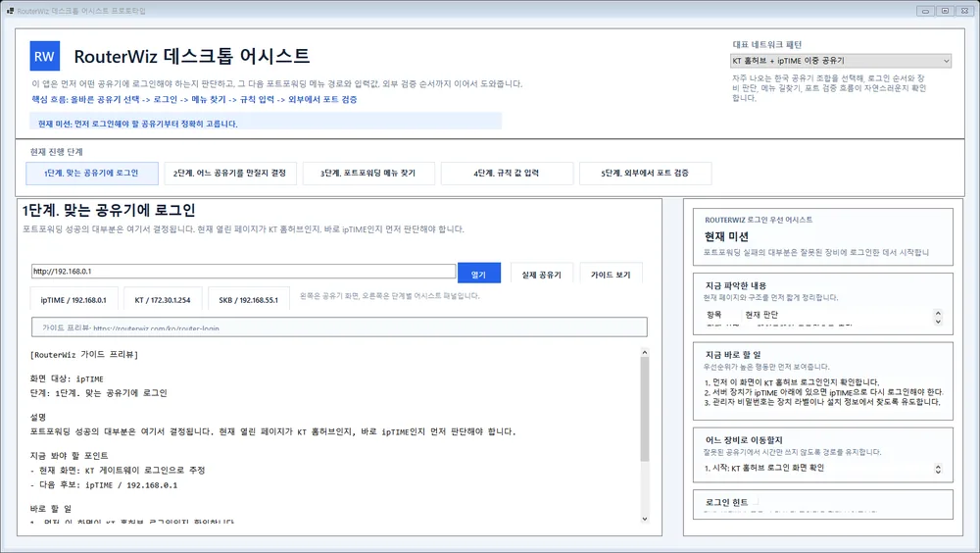Screen dimensions: 980x553
Task: Click second to-do item about ipTIME 아래 서버
Action: (x=823, y=392)
